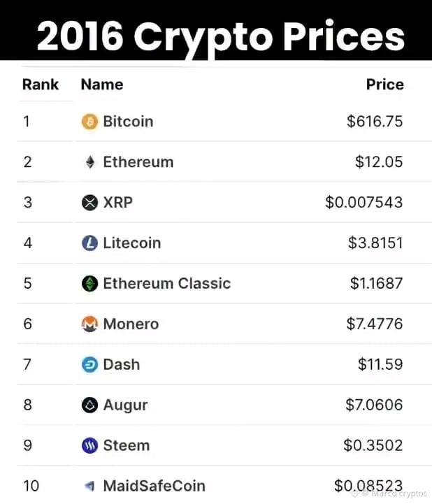Viewport: 432px width, 504px height.
Task: Select the Ethereum Classic green icon
Action: 89,284
